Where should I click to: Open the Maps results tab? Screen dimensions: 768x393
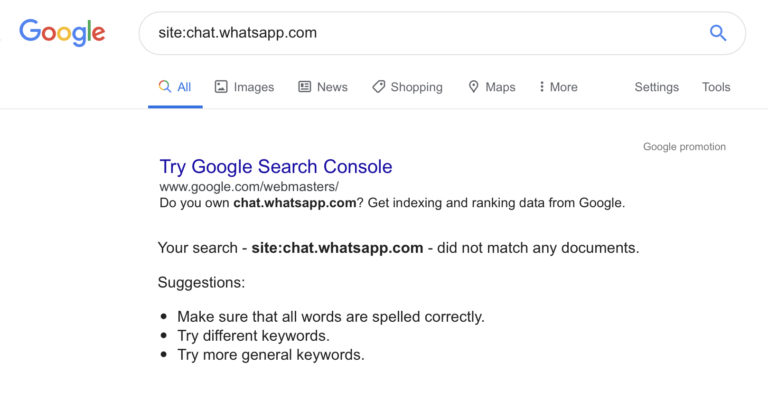[x=492, y=87]
